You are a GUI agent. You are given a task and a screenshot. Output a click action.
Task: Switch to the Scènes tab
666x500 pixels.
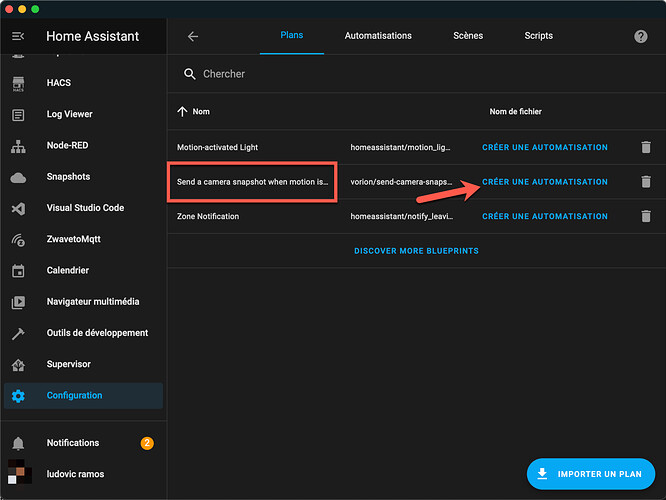click(x=468, y=36)
